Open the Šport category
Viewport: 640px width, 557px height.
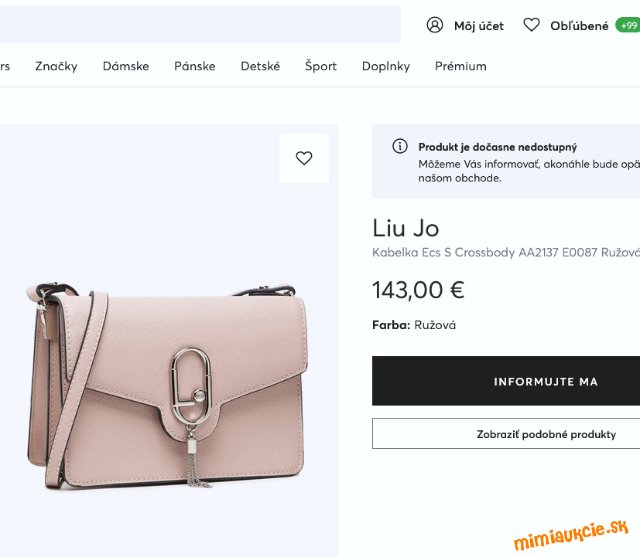pos(321,66)
